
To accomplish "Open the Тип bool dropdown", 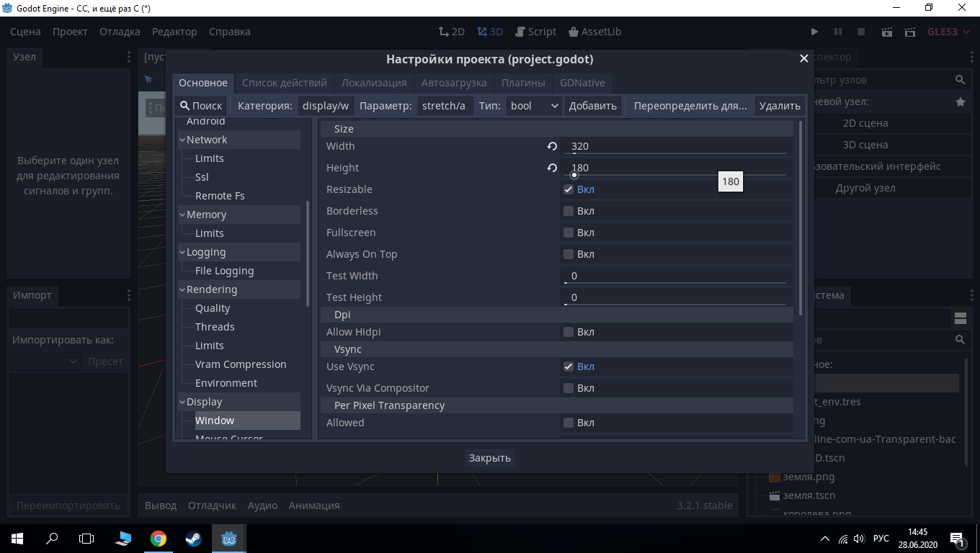I will [x=533, y=106].
